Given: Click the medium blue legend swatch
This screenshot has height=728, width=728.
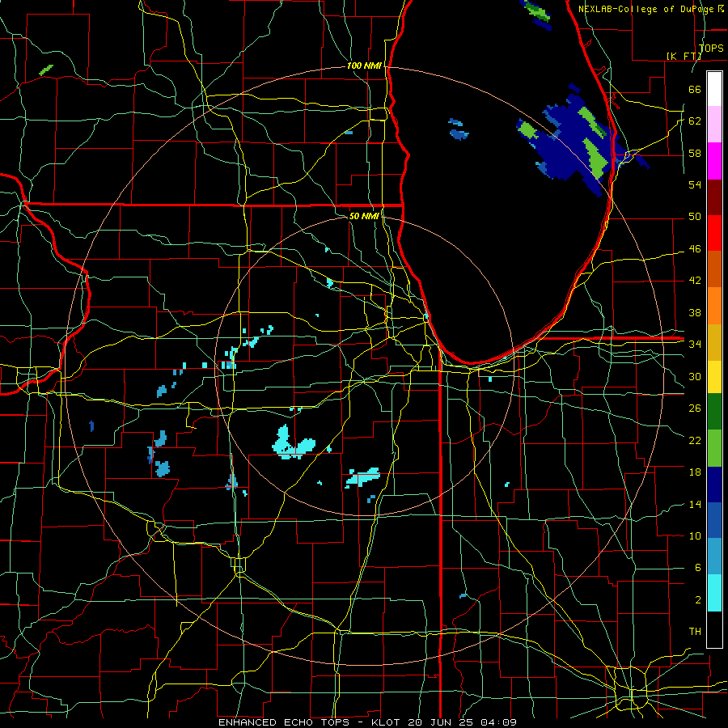Looking at the screenshot, I should tap(714, 520).
